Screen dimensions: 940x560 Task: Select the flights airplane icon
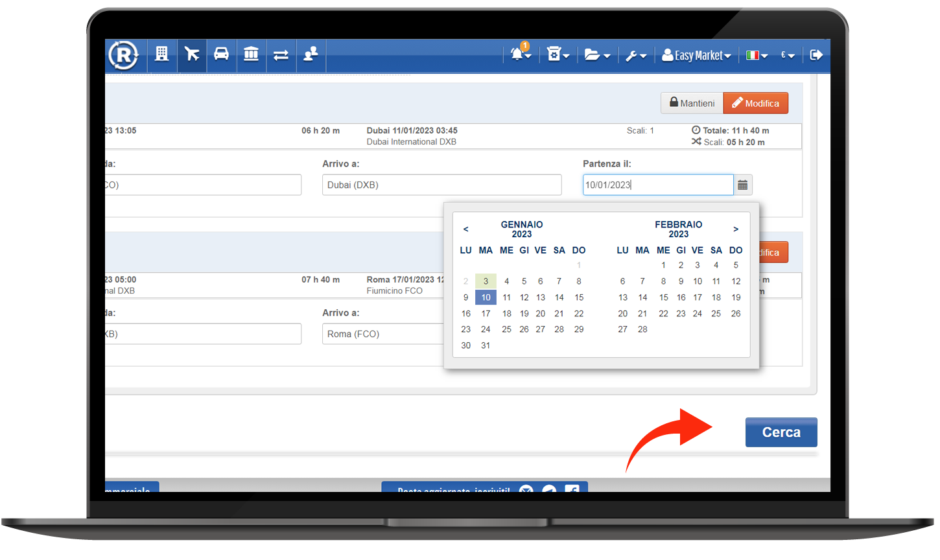click(192, 54)
